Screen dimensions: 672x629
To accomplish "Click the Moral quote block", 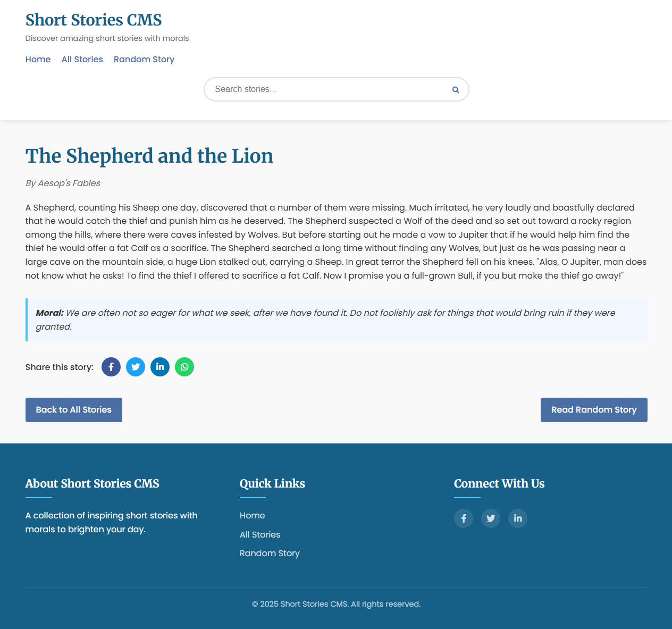I will pyautogui.click(x=337, y=320).
